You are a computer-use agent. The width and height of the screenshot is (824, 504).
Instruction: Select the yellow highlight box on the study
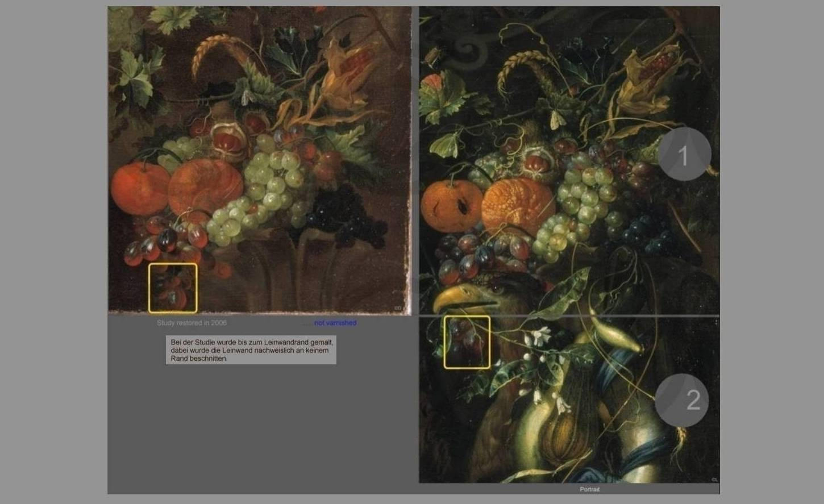pos(173,288)
